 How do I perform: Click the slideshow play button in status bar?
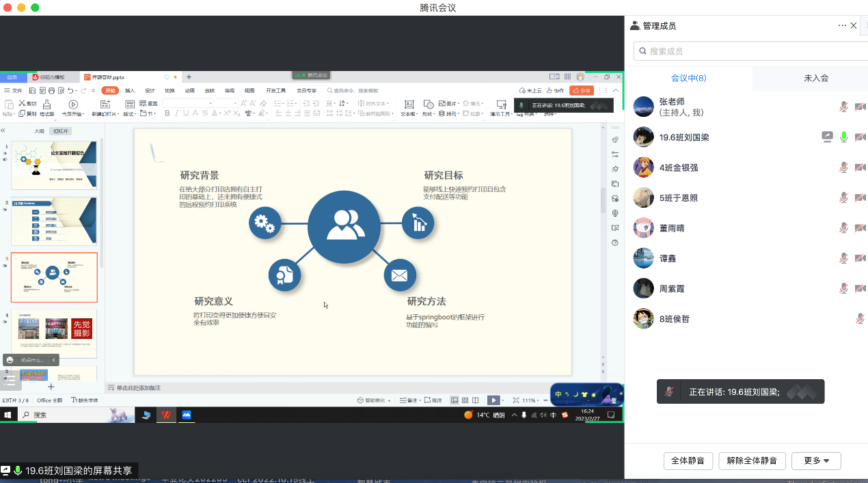pyautogui.click(x=493, y=400)
